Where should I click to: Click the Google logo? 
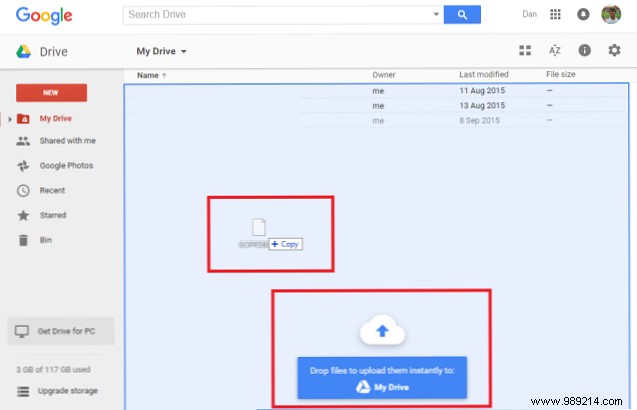44,15
